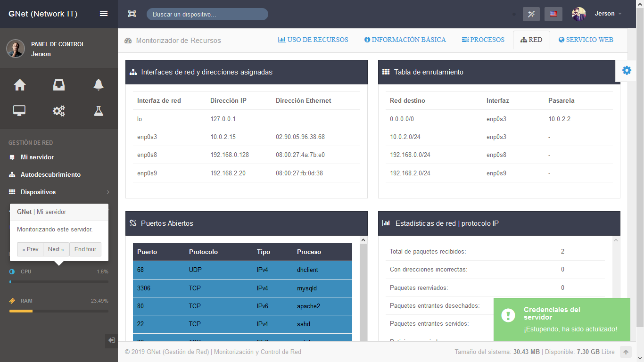This screenshot has height=362, width=644.
Task: Click route 192.168.0.0/24
Action: (410, 155)
